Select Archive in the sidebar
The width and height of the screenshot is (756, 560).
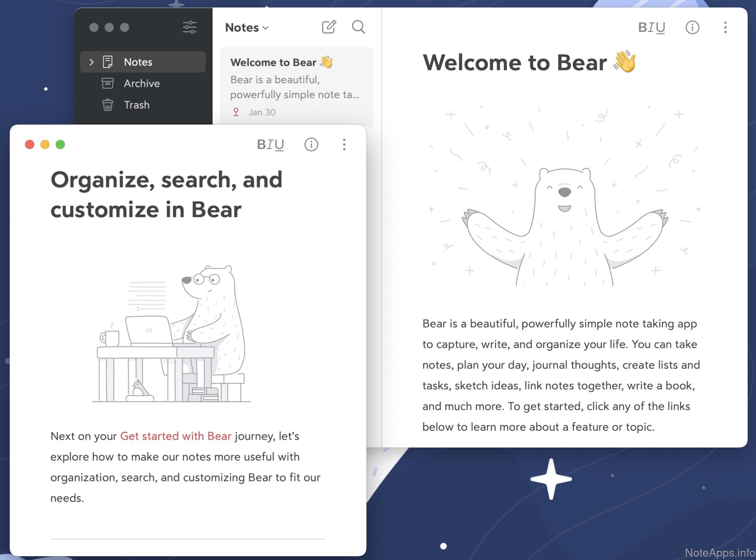pos(142,84)
